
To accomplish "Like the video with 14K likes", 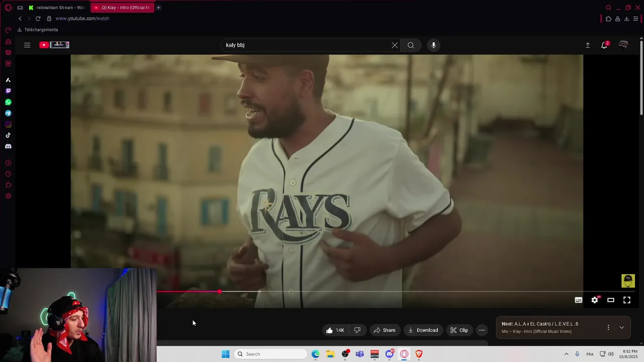I will (x=335, y=330).
